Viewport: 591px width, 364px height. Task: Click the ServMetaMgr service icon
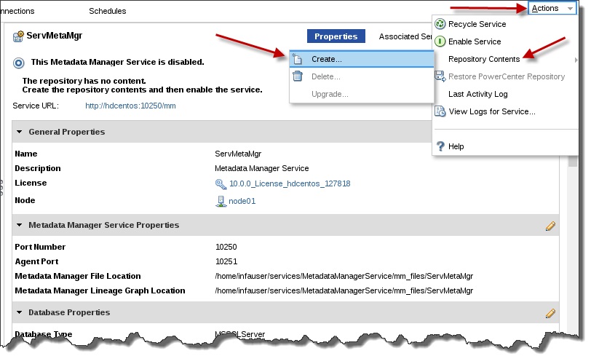[x=18, y=36]
